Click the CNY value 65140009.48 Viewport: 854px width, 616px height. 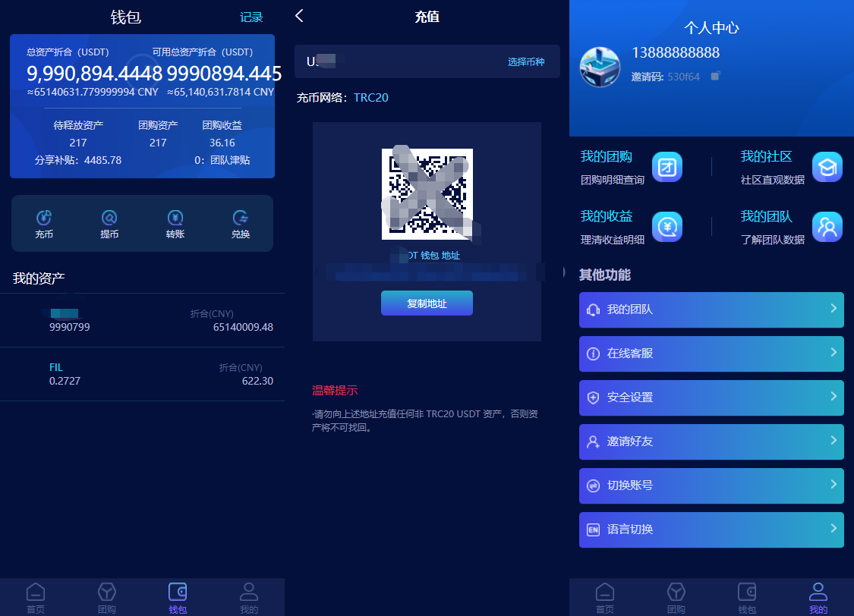coord(243,327)
